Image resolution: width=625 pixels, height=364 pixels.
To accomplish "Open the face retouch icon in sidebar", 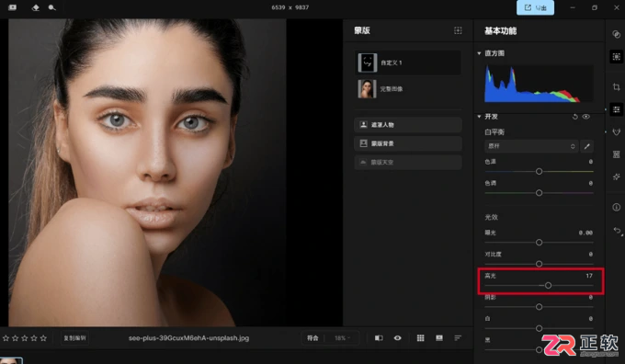I will point(616,132).
